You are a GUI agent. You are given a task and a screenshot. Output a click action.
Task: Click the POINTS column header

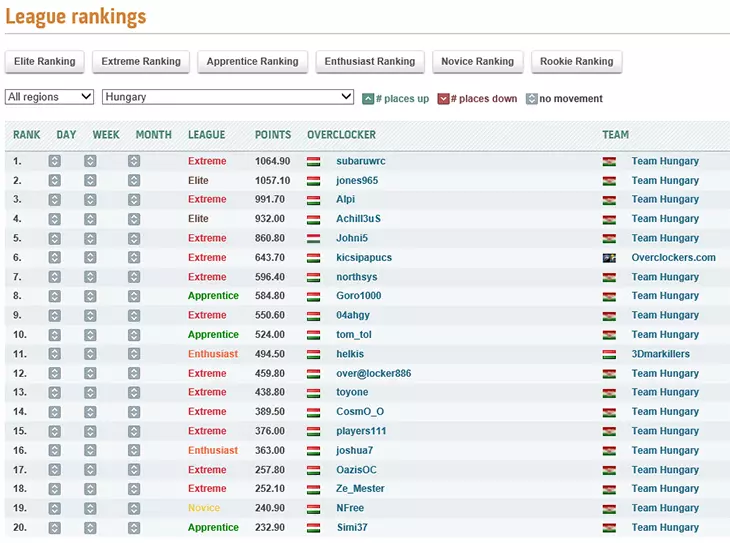[x=273, y=135]
